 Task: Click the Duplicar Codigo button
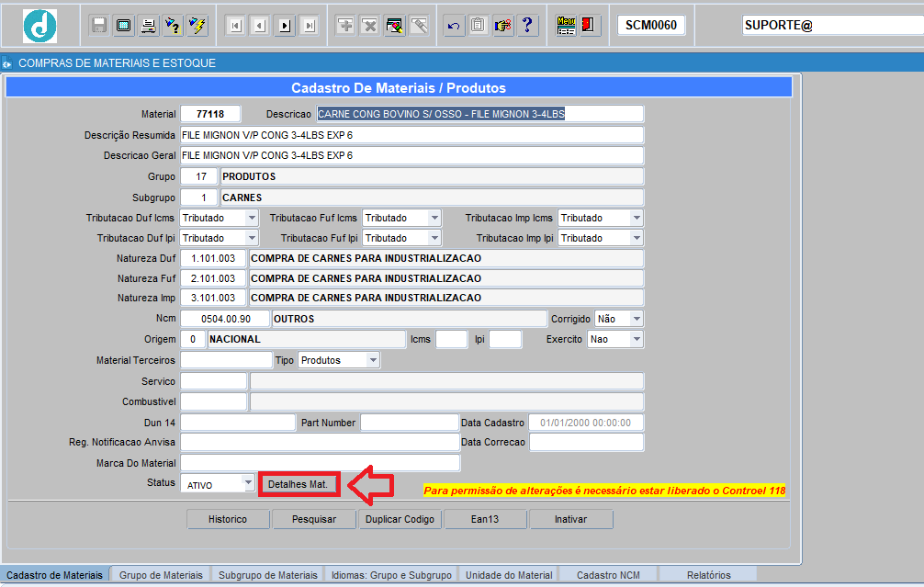400,519
